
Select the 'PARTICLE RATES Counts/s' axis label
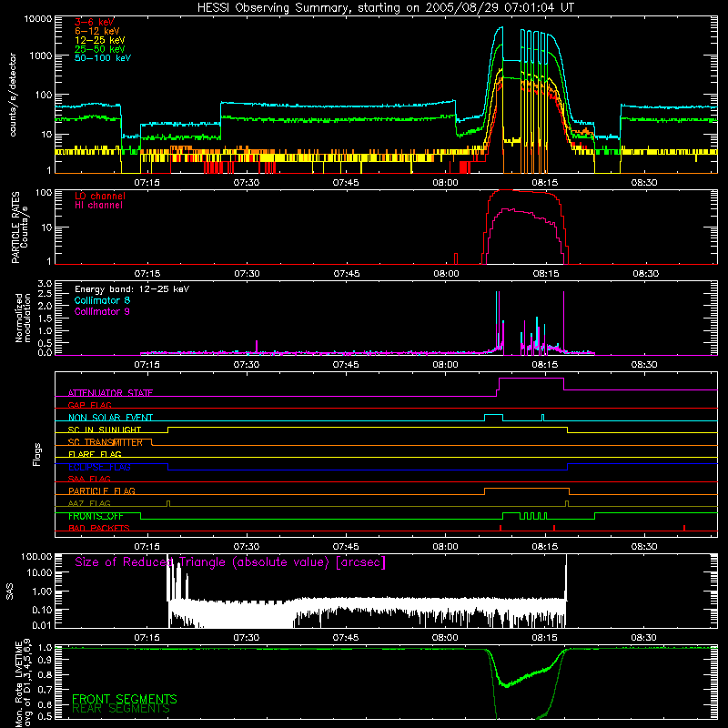point(19,227)
